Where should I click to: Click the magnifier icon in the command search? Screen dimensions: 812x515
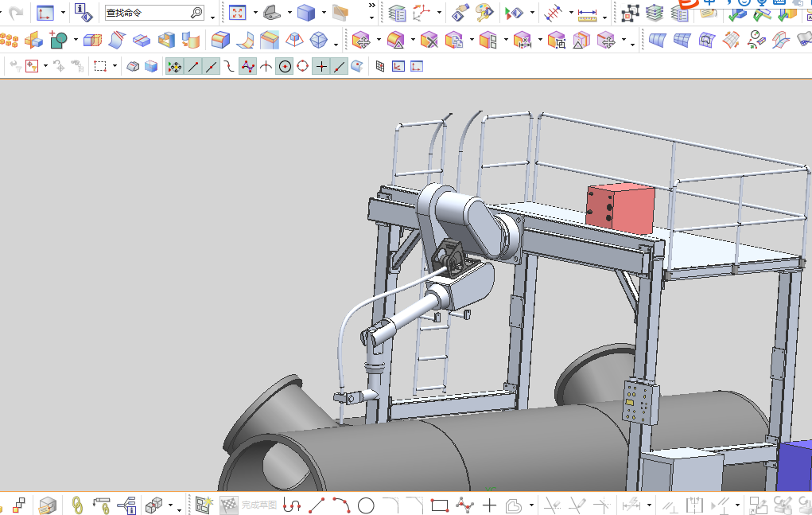tap(196, 13)
